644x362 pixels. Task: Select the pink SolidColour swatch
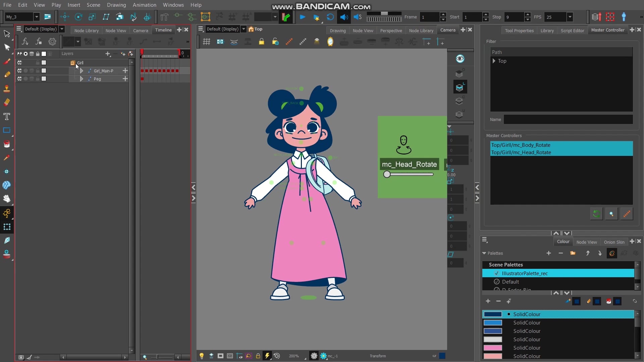pyautogui.click(x=492, y=348)
